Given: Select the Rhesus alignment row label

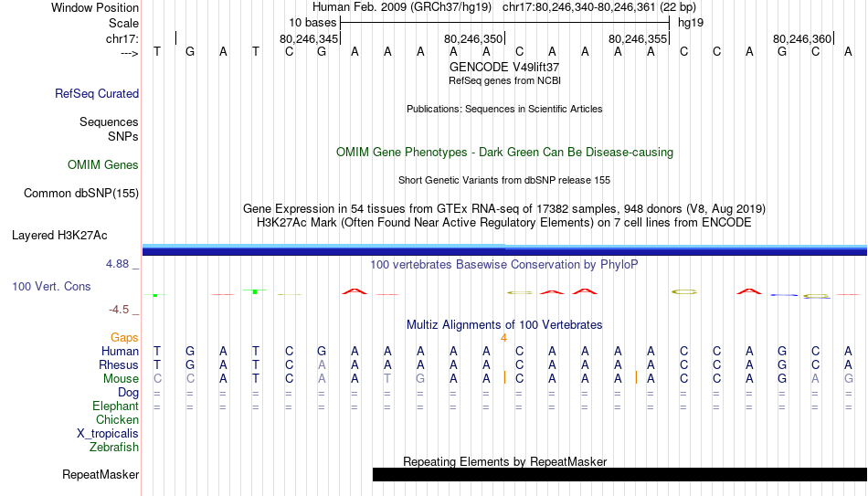Looking at the screenshot, I should (x=119, y=365).
